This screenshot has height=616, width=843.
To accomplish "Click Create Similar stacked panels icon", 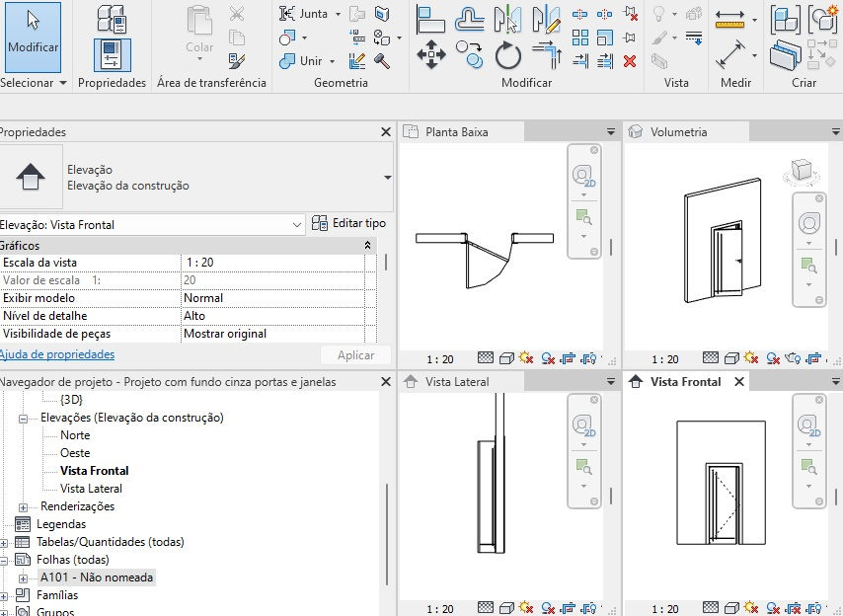I will [785, 55].
